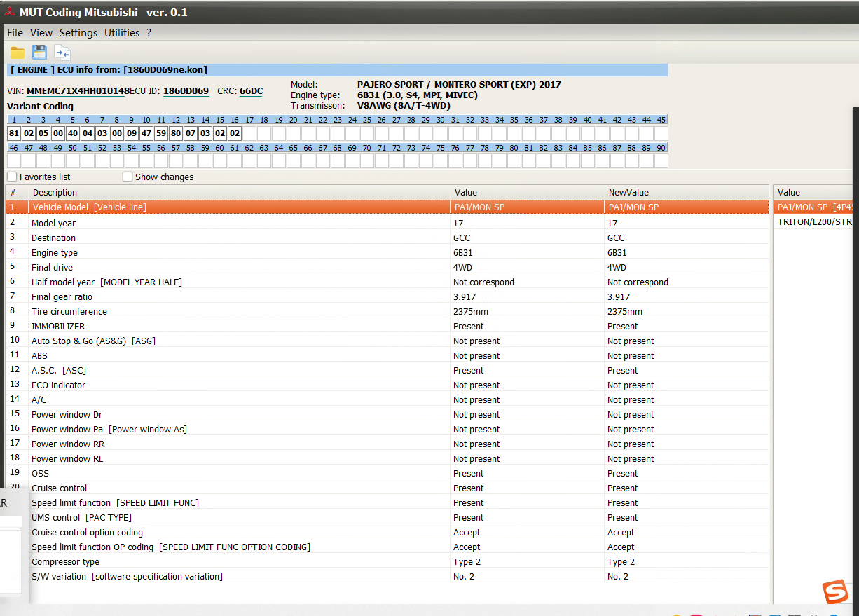Image resolution: width=859 pixels, height=616 pixels.
Task: Click the orange Sogou S input icon
Action: (835, 592)
